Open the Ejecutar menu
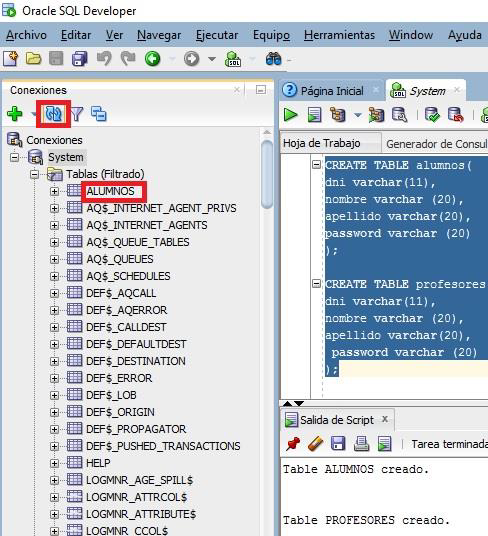 (x=217, y=35)
